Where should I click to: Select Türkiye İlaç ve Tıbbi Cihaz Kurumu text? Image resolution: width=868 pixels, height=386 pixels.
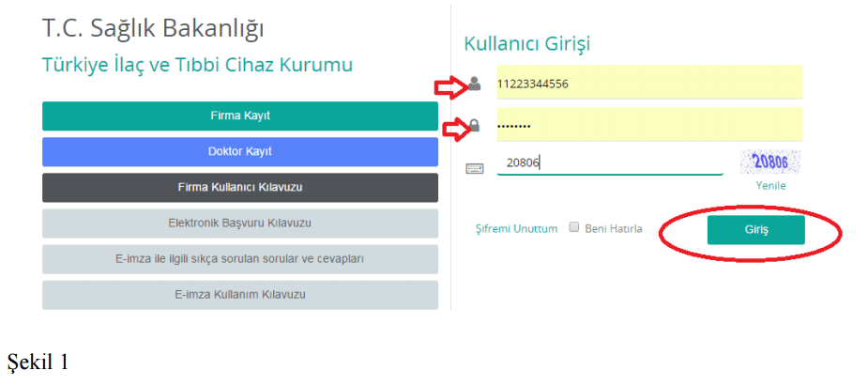pyautogui.click(x=198, y=65)
